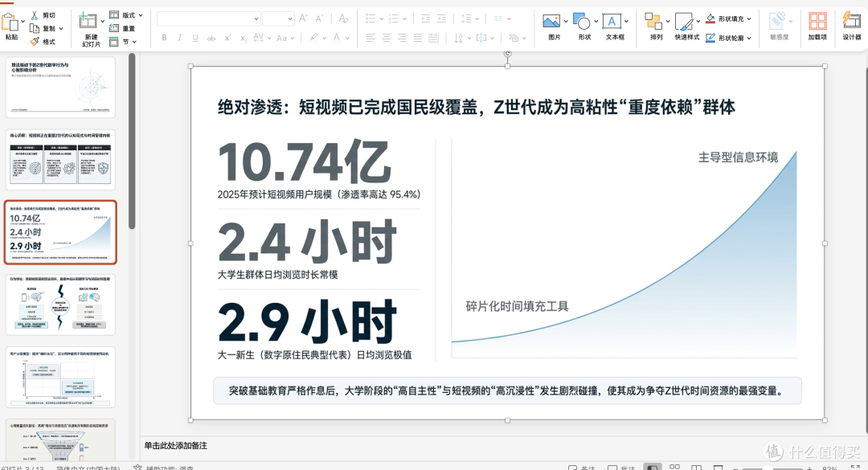Click the font color A swatch
868x470 pixels.
[336, 38]
